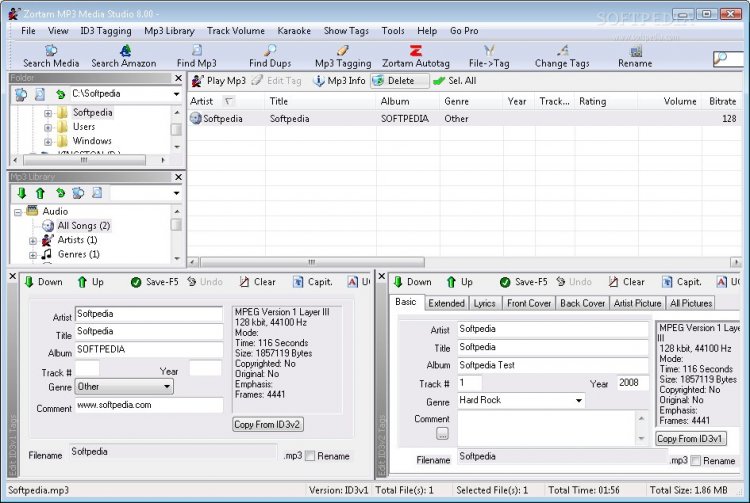
Task: Open Mp3 Tagging tool
Action: tap(343, 56)
